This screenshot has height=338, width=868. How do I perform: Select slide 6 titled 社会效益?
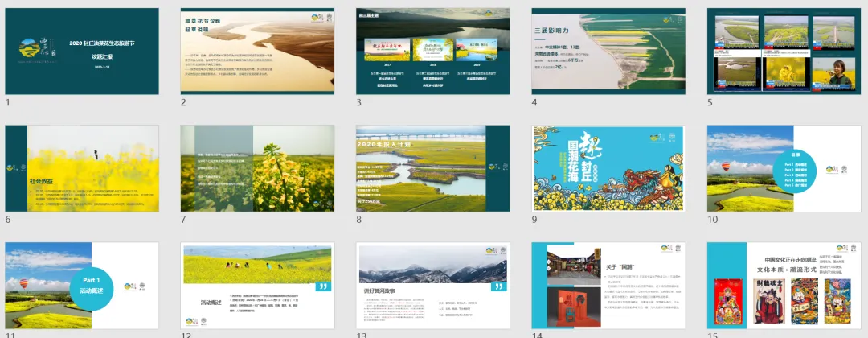(82, 168)
